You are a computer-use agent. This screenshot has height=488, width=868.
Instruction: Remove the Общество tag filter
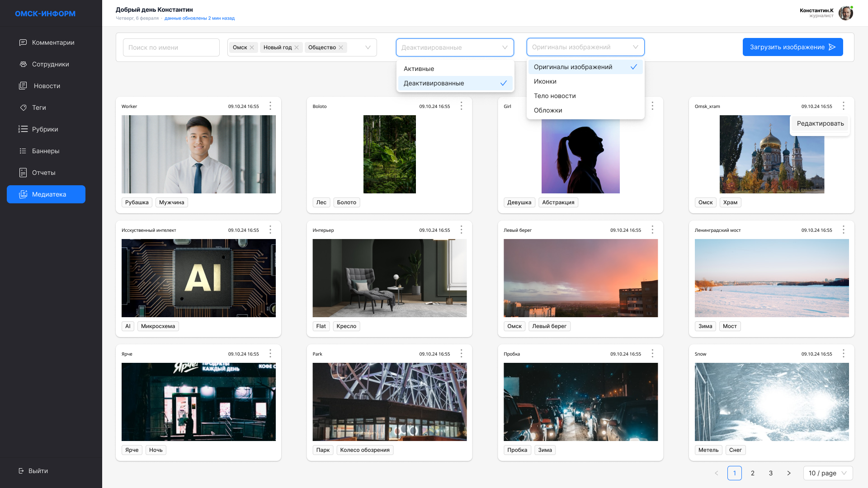pos(341,47)
